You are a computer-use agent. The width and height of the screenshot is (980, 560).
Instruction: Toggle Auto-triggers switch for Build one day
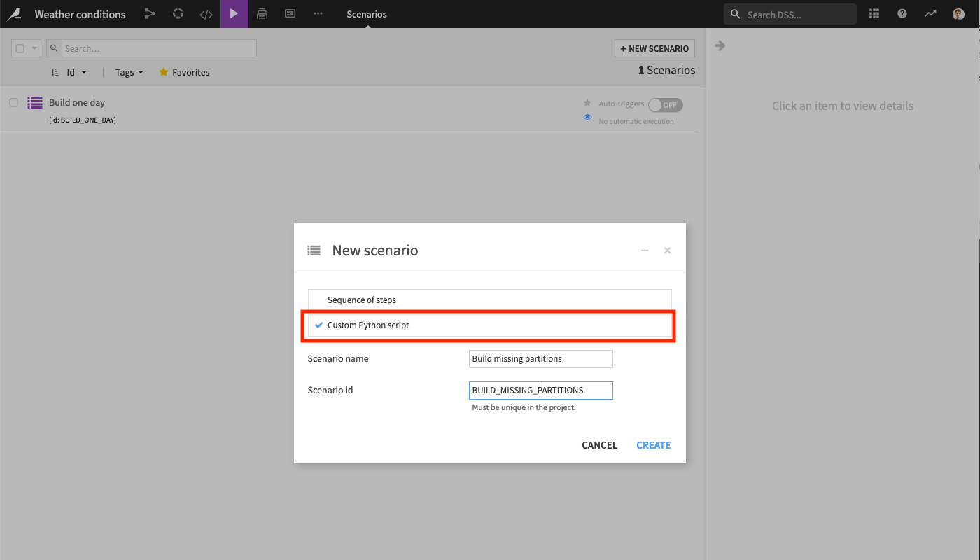(664, 105)
